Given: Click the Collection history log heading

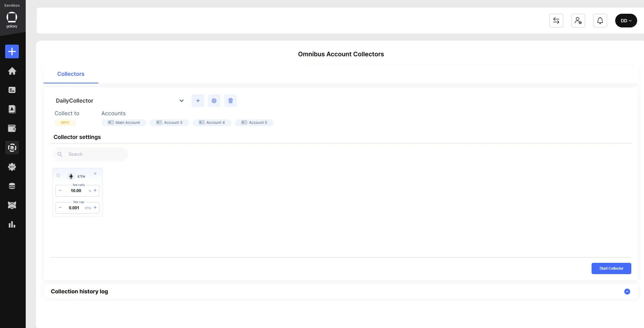Looking at the screenshot, I should (80, 291).
